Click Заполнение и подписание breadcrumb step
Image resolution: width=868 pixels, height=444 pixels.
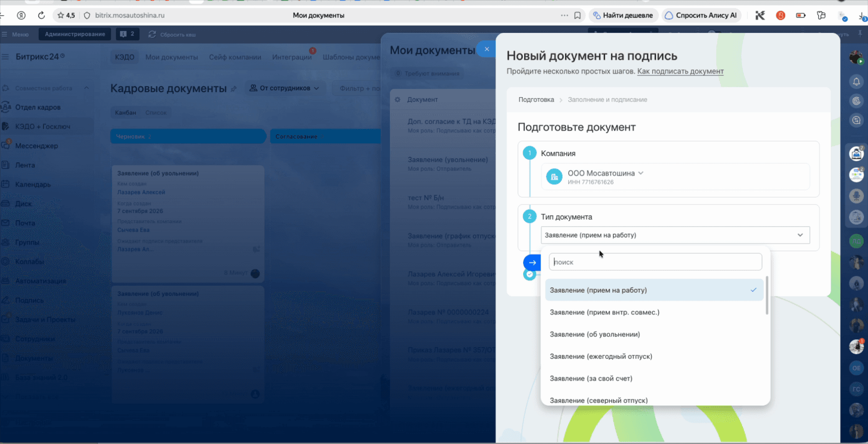click(607, 99)
